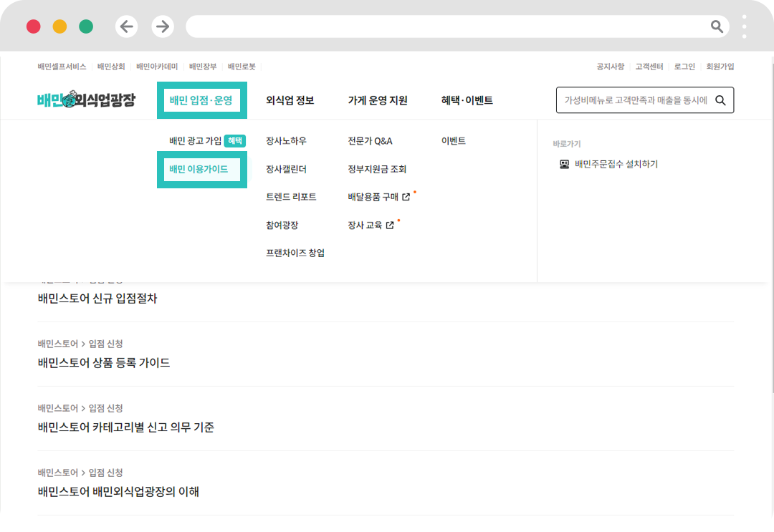Select 정부지원금 조회 submenu item
The height and width of the screenshot is (532, 774).
click(x=377, y=169)
